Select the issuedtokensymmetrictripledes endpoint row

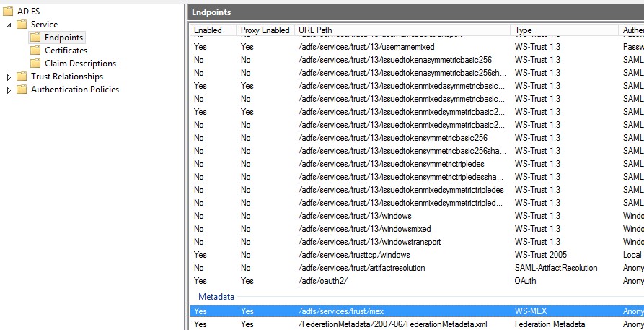click(x=417, y=164)
